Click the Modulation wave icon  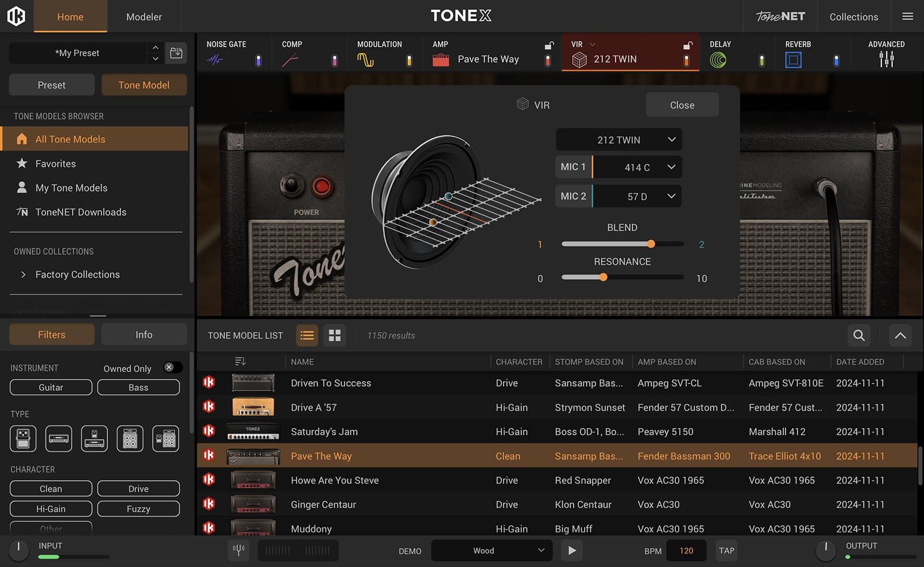366,60
